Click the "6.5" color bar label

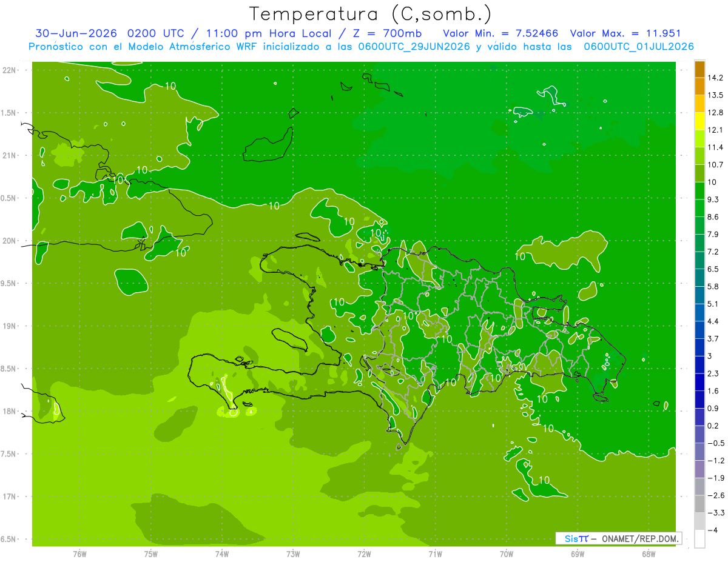tap(714, 269)
